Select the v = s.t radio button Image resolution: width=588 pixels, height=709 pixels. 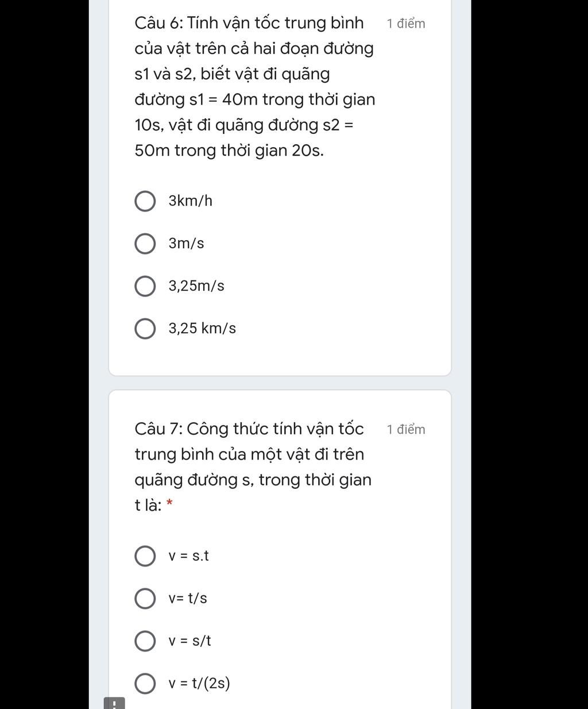(x=145, y=556)
